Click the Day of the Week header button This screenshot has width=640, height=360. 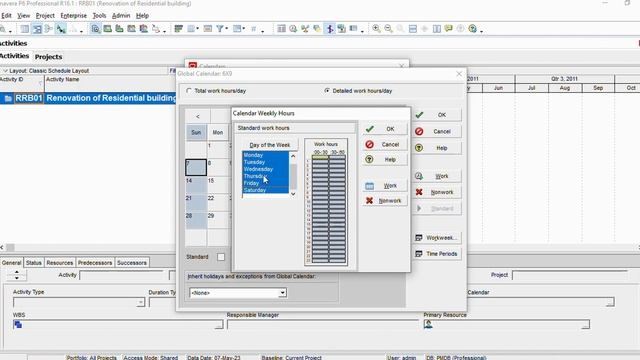pos(270,145)
